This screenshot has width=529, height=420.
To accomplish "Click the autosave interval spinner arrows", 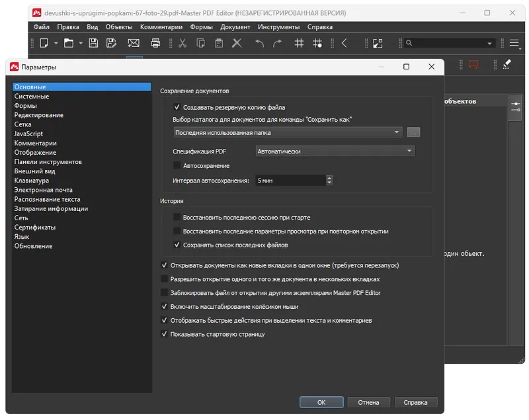I will (329, 180).
